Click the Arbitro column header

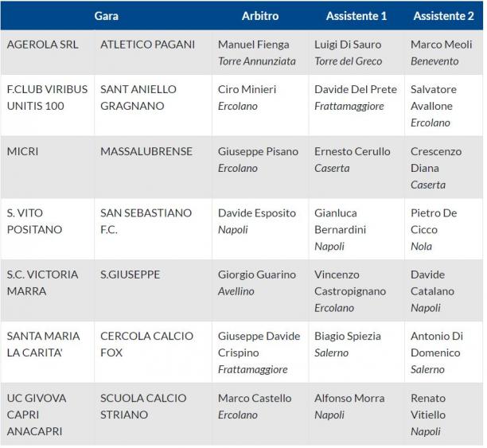pos(260,16)
